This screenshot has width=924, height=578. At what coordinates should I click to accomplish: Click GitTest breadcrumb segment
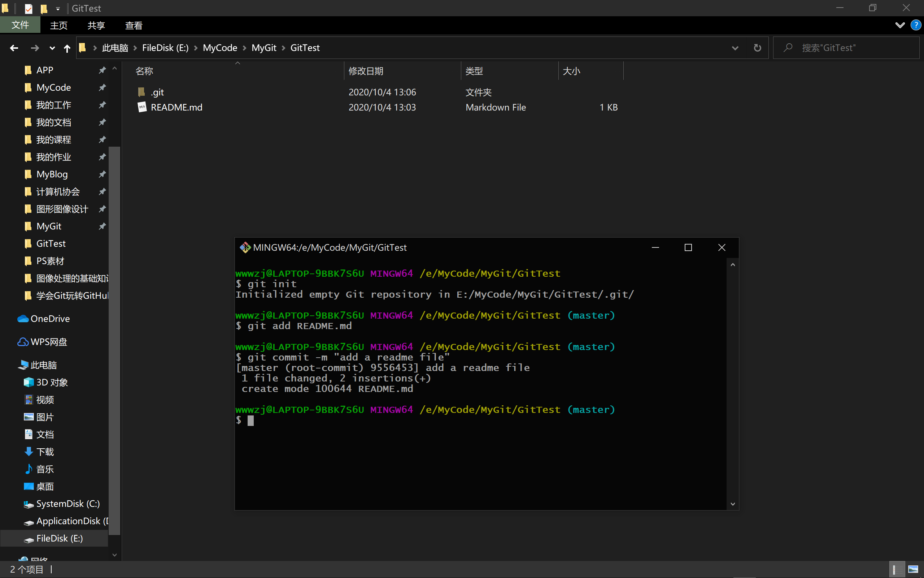pos(305,48)
